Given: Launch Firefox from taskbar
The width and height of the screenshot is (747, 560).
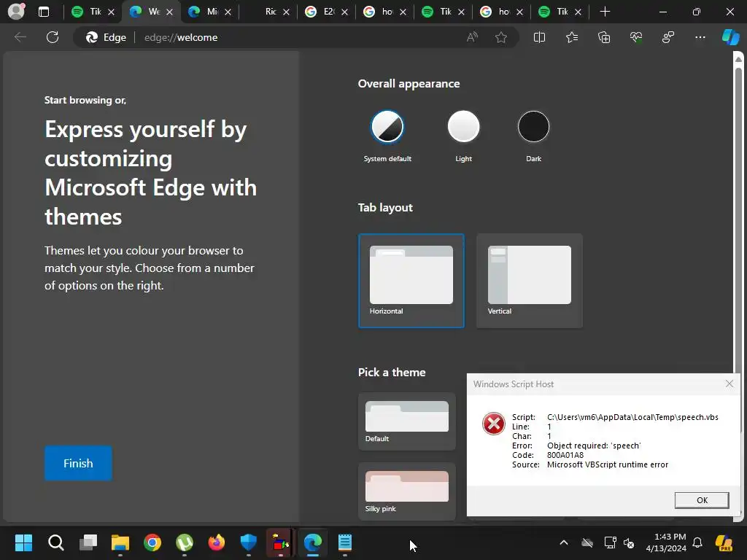Looking at the screenshot, I should click(217, 542).
